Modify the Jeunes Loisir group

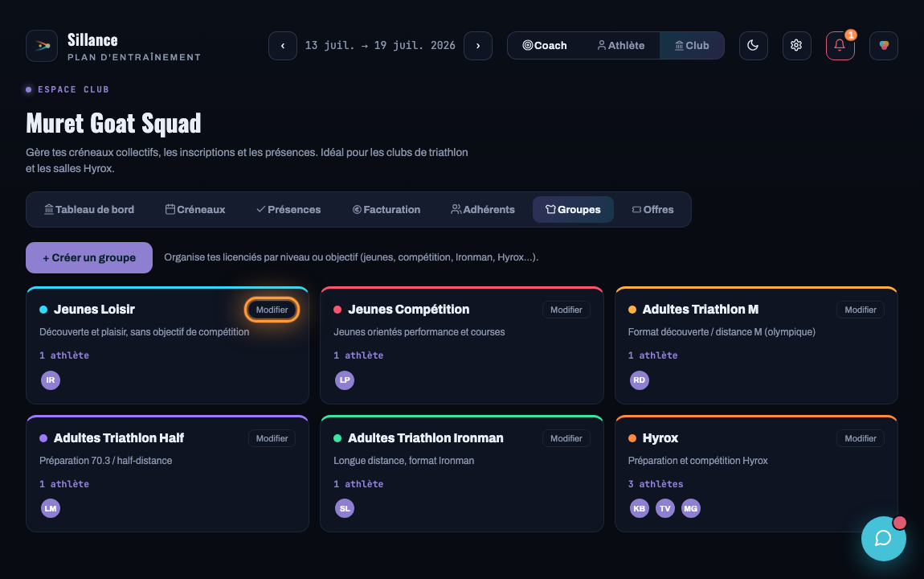tap(272, 310)
